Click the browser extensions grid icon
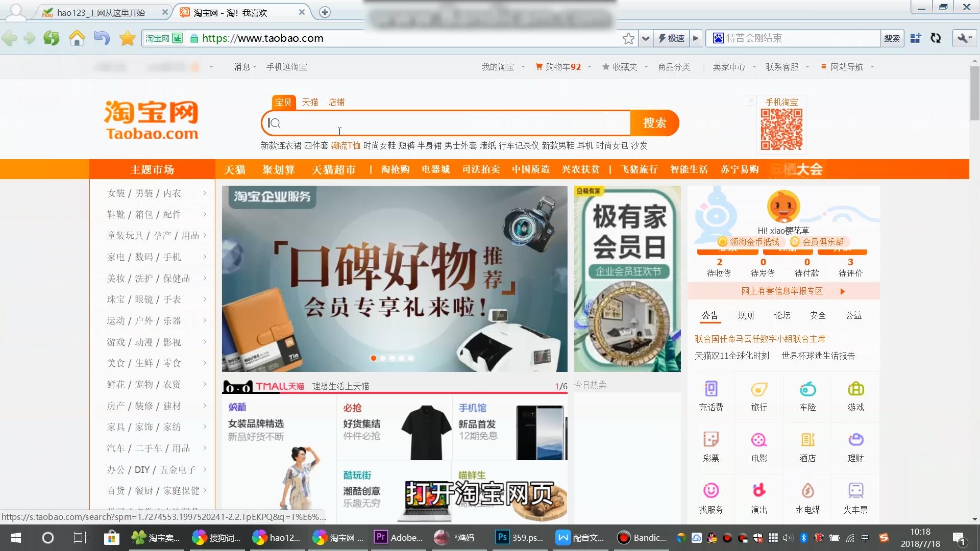The width and height of the screenshot is (980, 551). coord(916,38)
